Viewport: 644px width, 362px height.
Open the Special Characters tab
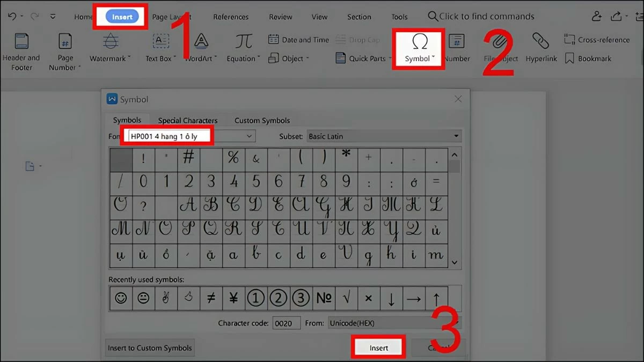click(x=188, y=121)
